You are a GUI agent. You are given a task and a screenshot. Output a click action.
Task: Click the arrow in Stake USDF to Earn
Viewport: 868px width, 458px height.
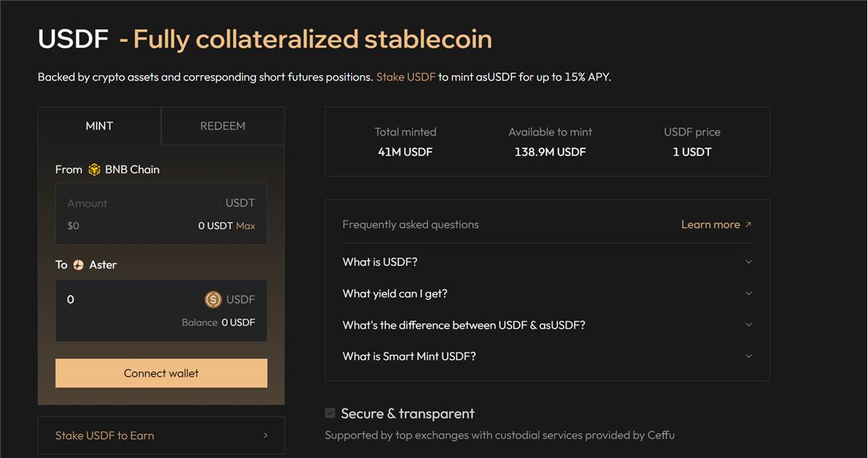(265, 436)
